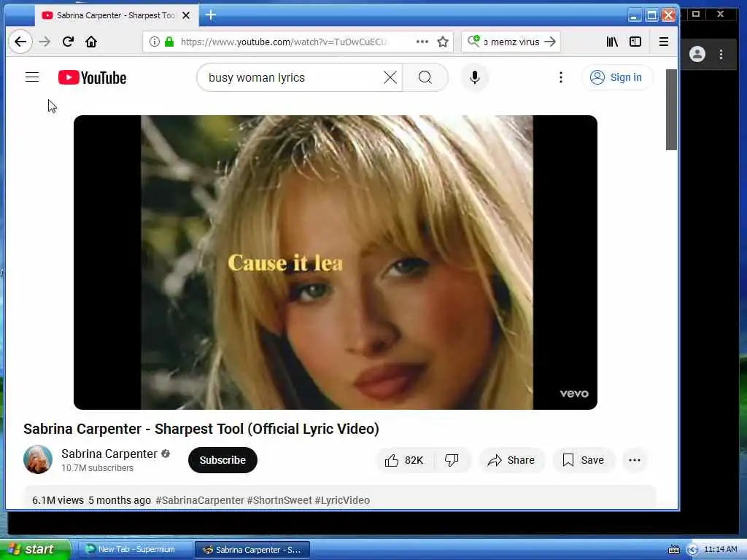Open the #SabrinaCarpenter hashtag link
The height and width of the screenshot is (560, 747).
point(200,500)
